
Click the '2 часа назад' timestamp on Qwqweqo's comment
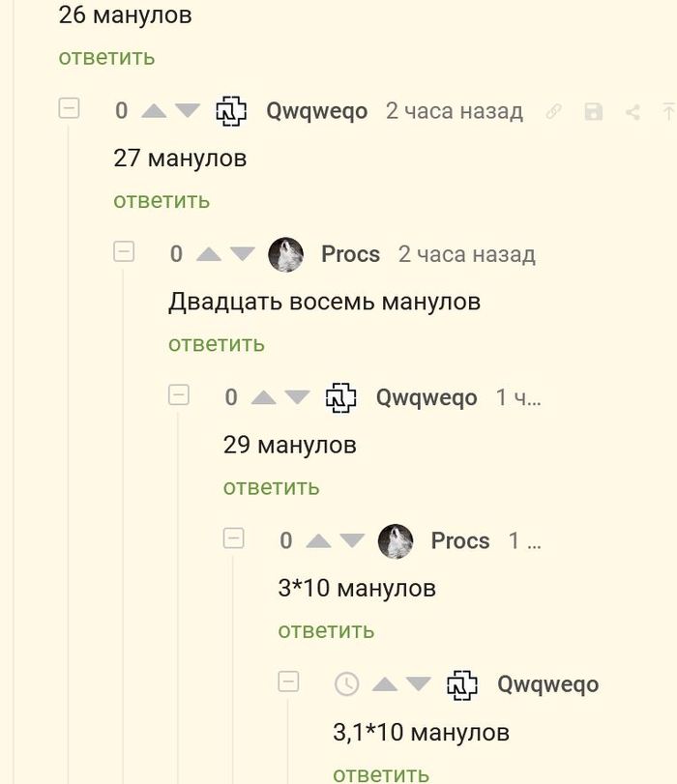tap(456, 110)
